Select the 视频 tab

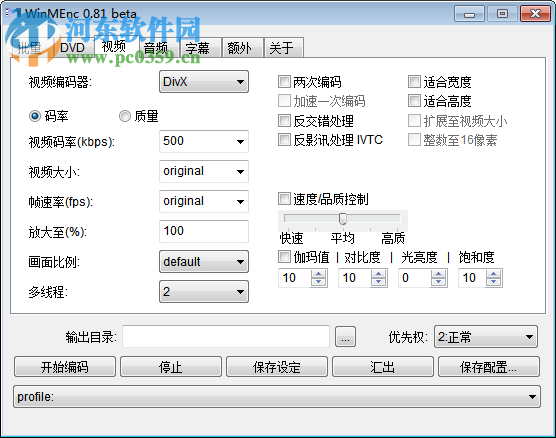(116, 46)
